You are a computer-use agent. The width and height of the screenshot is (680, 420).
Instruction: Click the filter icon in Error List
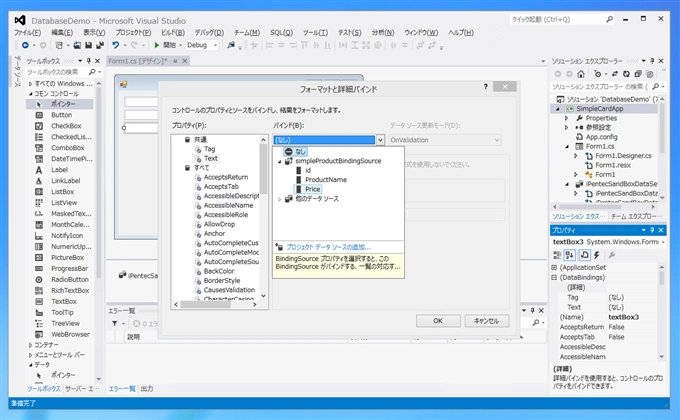pyautogui.click(x=114, y=323)
